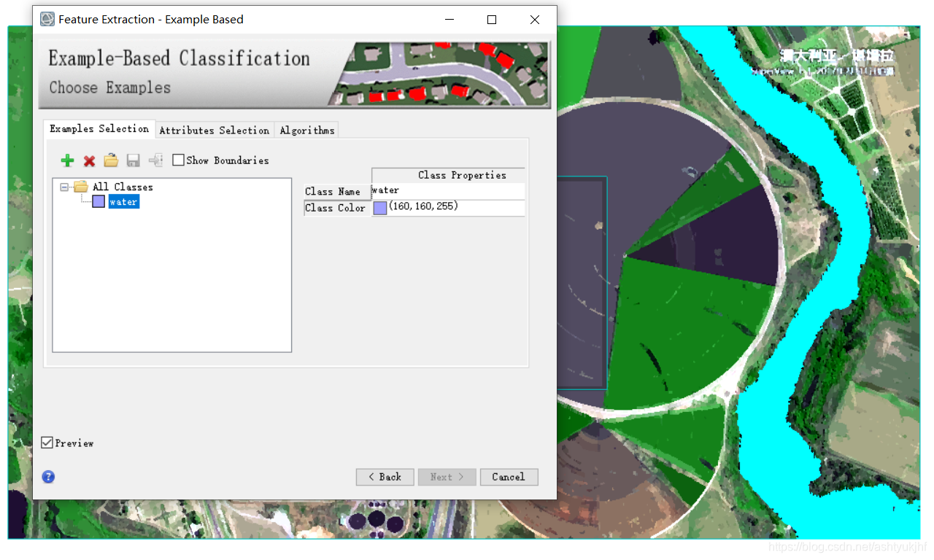This screenshot has width=934, height=560.
Task: Open help with blue question mark icon
Action: tap(48, 477)
